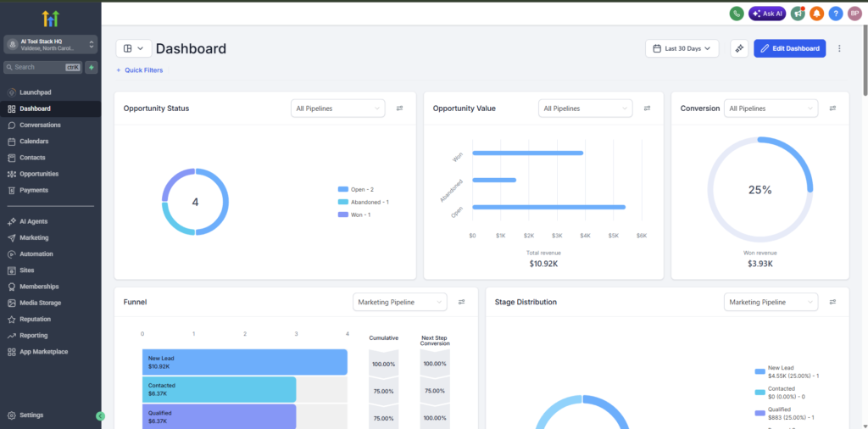Click the Edit Dashboard button
The width and height of the screenshot is (868, 429).
click(x=790, y=48)
